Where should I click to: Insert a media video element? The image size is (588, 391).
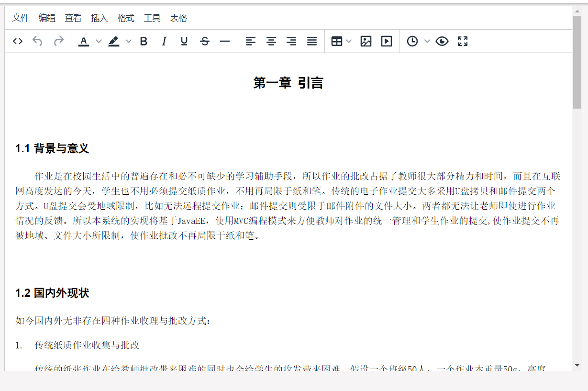click(x=386, y=41)
